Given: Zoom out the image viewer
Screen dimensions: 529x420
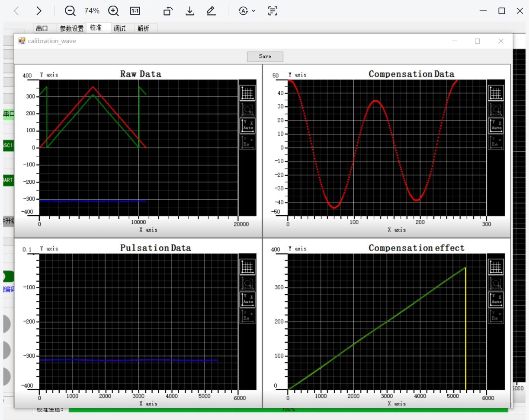Looking at the screenshot, I should pyautogui.click(x=70, y=11).
